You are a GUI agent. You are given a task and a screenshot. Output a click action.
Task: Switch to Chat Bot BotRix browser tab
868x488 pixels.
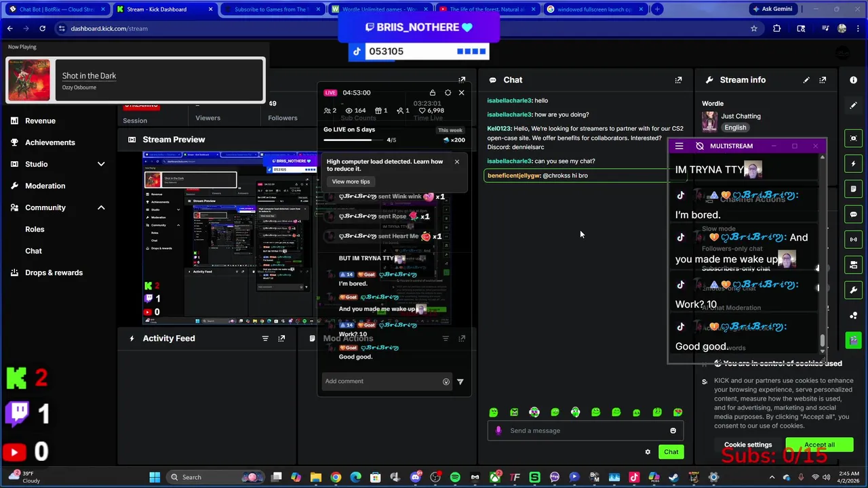coord(56,9)
